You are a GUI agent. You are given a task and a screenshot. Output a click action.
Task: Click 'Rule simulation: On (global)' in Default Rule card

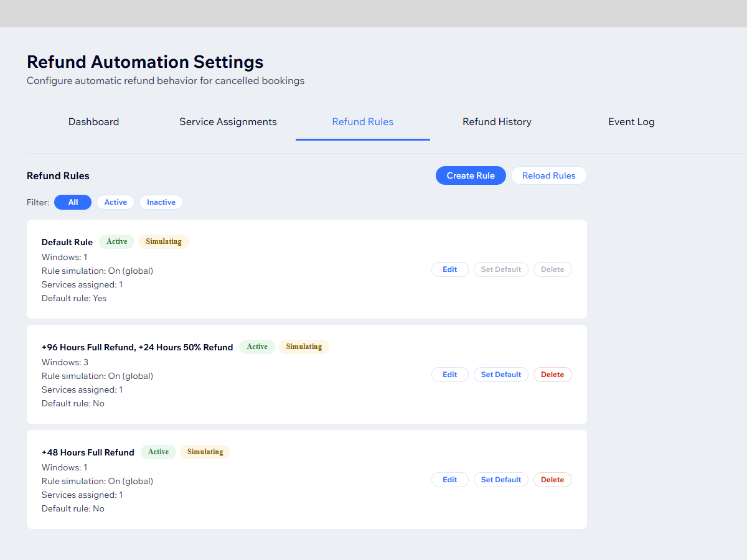pos(97,271)
